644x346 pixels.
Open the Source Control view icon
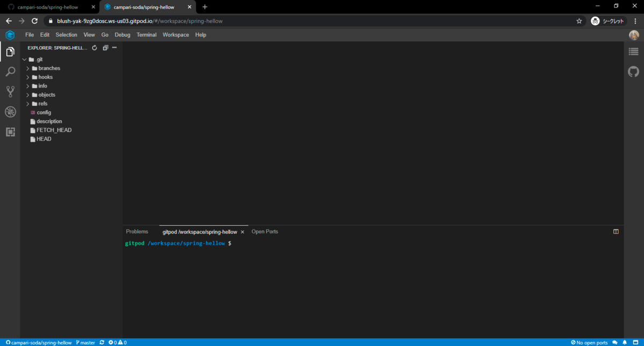(x=10, y=92)
